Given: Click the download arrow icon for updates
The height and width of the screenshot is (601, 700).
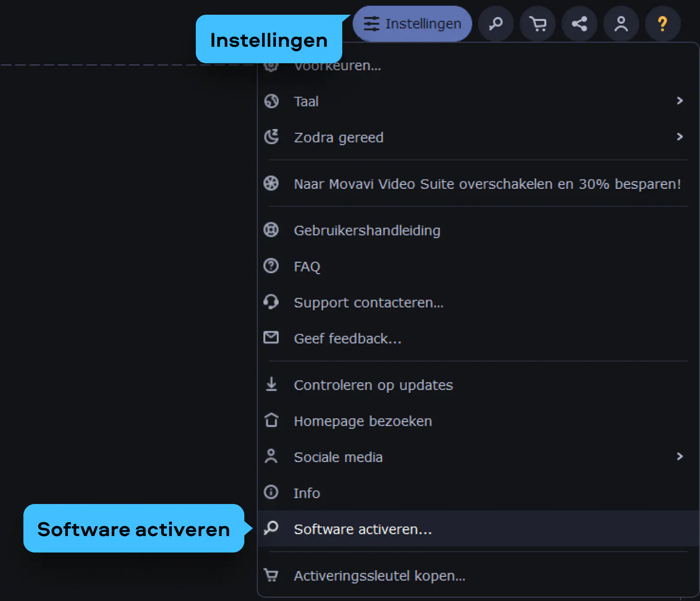Looking at the screenshot, I should tap(271, 384).
